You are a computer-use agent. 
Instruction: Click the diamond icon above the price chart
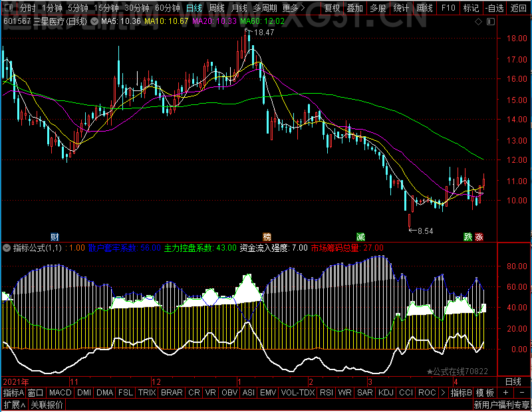(x=478, y=22)
